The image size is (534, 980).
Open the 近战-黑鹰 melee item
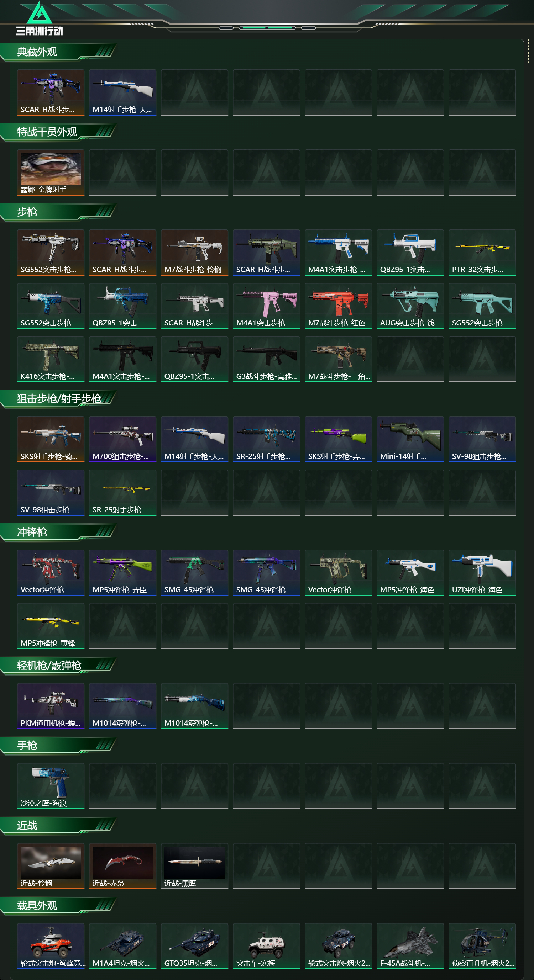[x=194, y=866]
